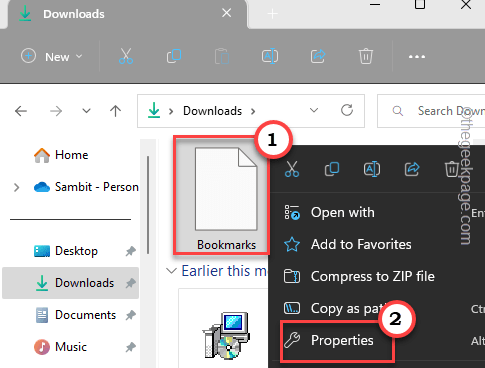This screenshot has width=485, height=368.
Task: Choose Add to Favorites
Action: pyautogui.click(x=377, y=244)
